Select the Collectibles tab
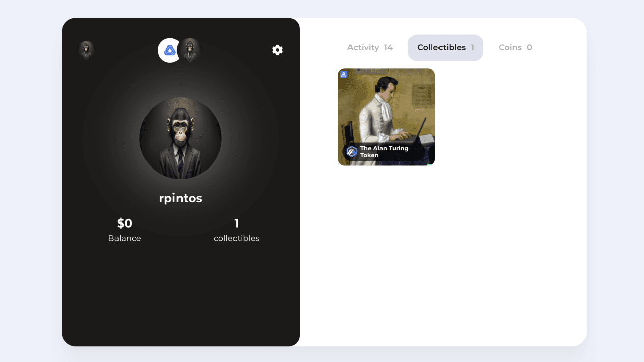The image size is (644, 362). tap(446, 47)
